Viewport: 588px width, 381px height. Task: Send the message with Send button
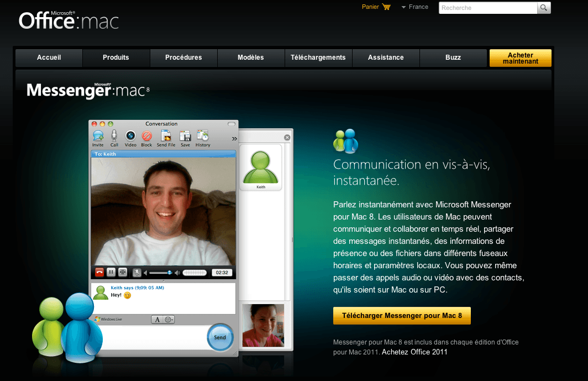click(x=220, y=337)
